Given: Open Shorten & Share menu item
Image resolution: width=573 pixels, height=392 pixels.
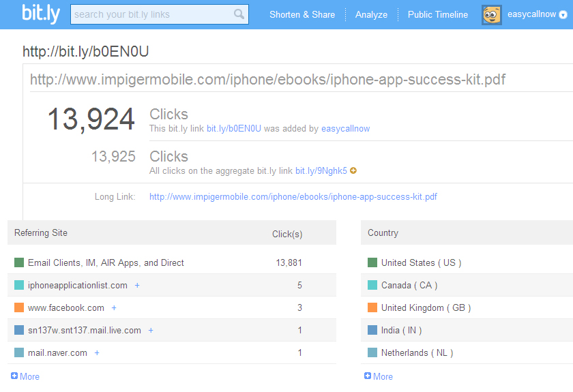Looking at the screenshot, I should [x=302, y=15].
